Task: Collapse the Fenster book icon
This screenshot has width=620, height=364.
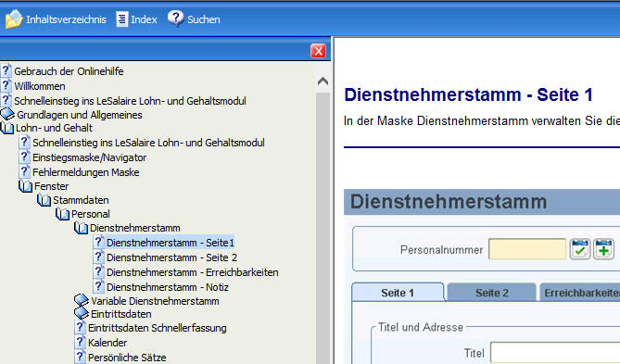Action: (x=26, y=186)
